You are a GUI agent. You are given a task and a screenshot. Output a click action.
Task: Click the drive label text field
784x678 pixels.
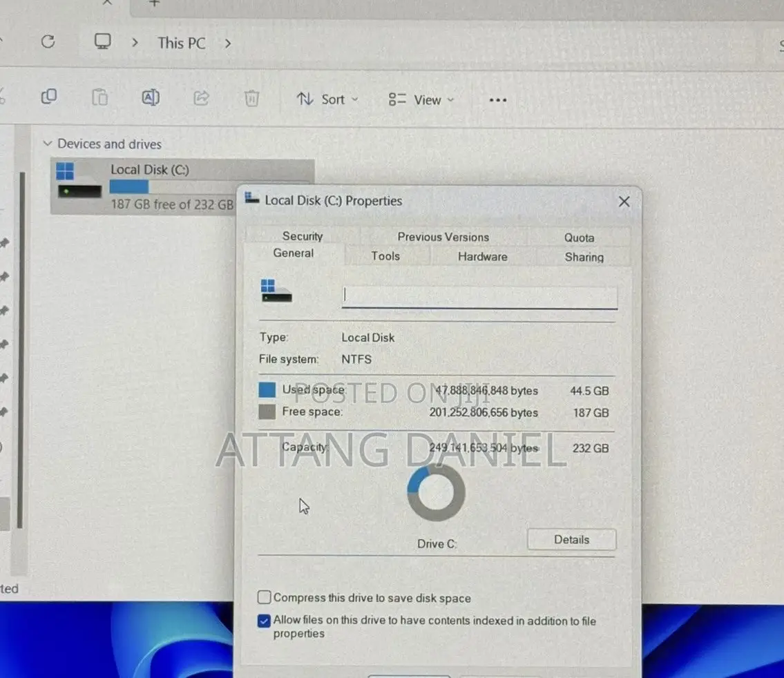479,297
